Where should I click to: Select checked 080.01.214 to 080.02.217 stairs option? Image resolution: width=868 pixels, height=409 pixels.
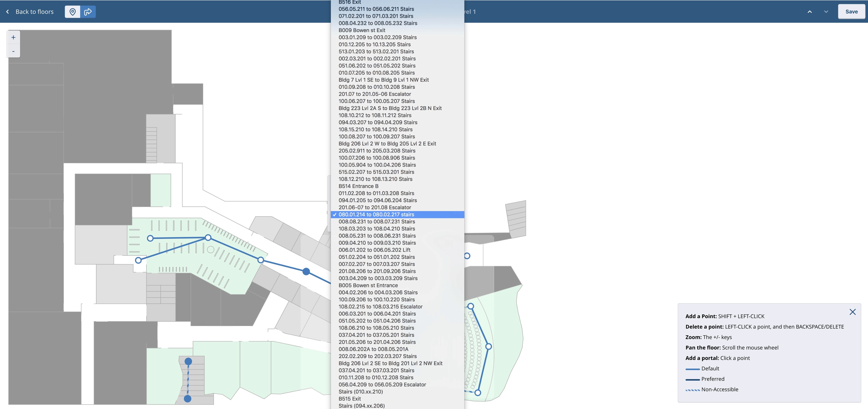tap(376, 215)
